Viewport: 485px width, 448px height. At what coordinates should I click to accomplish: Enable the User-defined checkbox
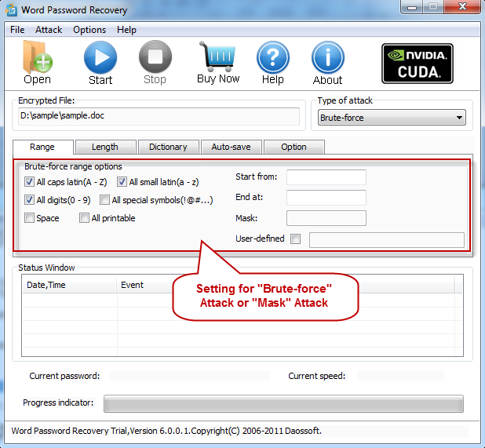(x=295, y=239)
